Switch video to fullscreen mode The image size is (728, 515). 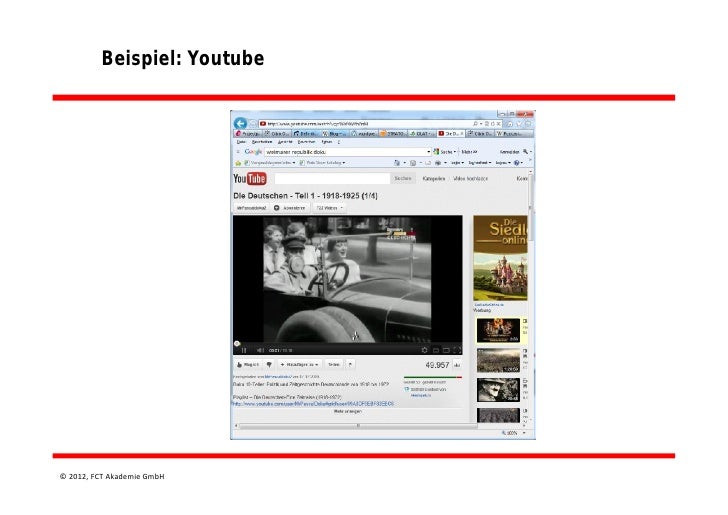coord(457,350)
